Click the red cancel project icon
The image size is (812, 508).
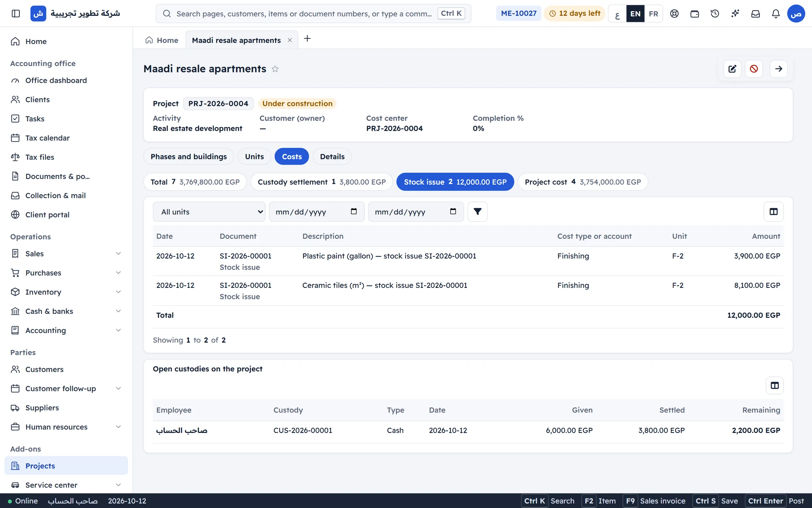[x=754, y=69]
